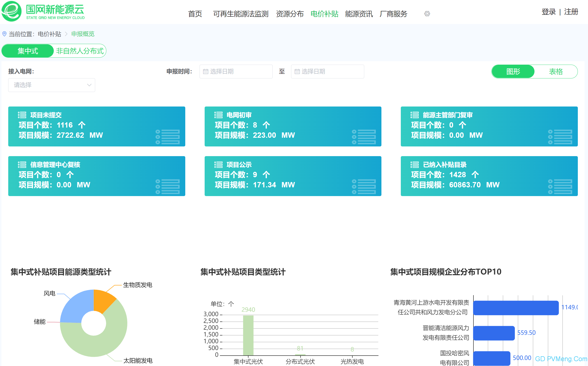Click 项目未提交 card count 1116
This screenshot has width=588, height=366.
point(65,125)
